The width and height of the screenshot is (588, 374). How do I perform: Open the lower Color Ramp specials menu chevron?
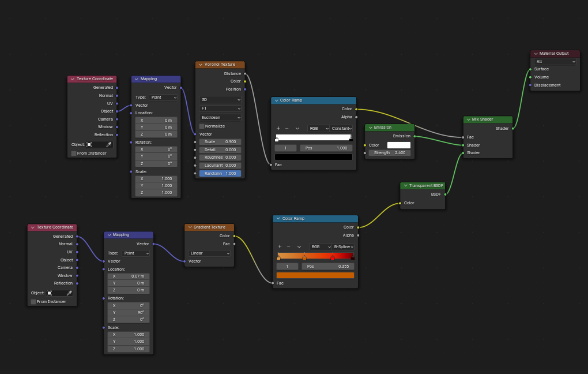pos(299,246)
